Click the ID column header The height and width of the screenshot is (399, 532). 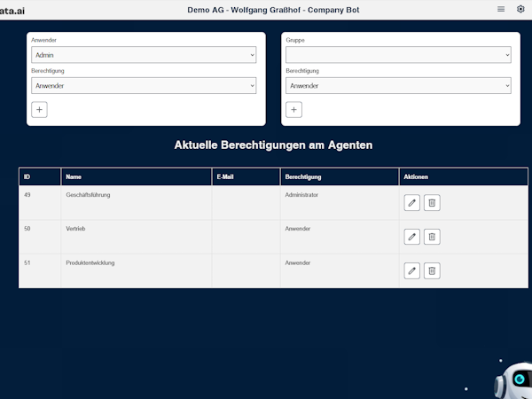click(x=27, y=177)
